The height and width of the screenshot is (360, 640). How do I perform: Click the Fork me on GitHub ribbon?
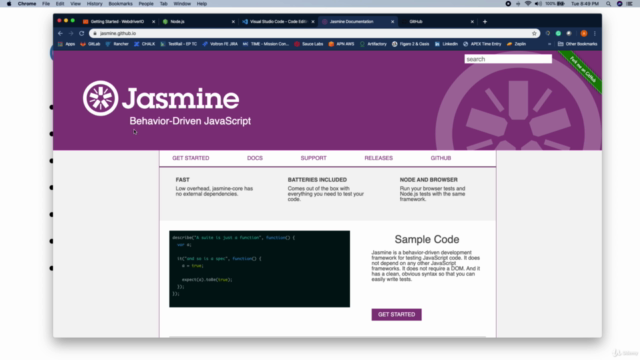click(x=583, y=69)
